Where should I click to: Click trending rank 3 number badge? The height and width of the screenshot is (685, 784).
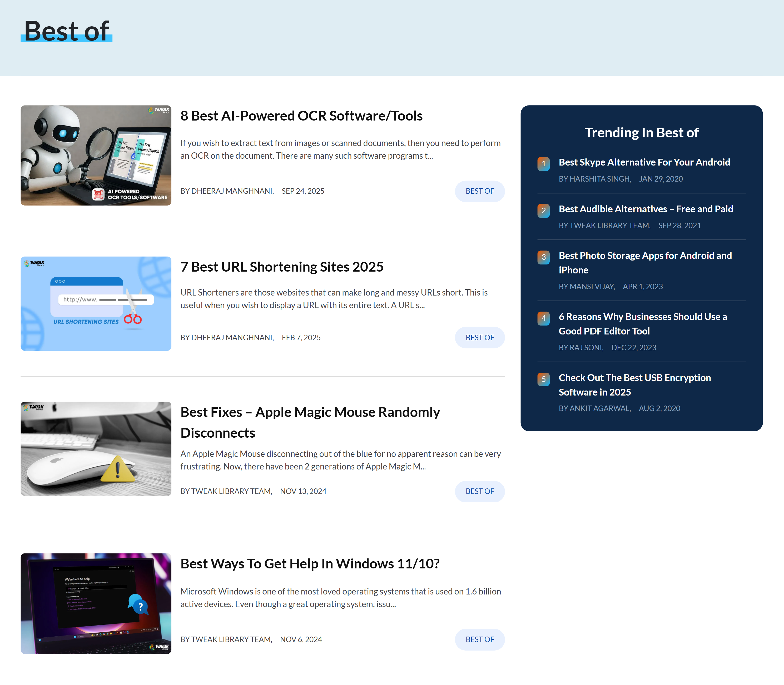tap(543, 257)
